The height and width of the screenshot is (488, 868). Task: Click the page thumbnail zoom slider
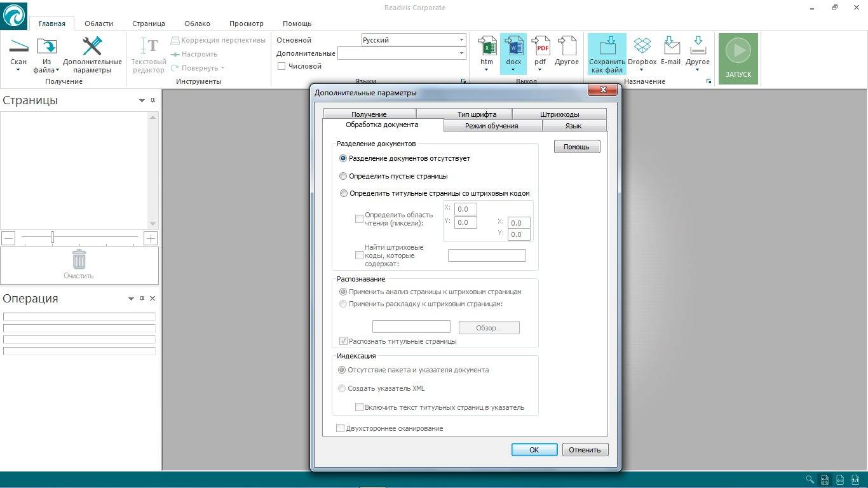[x=53, y=238]
